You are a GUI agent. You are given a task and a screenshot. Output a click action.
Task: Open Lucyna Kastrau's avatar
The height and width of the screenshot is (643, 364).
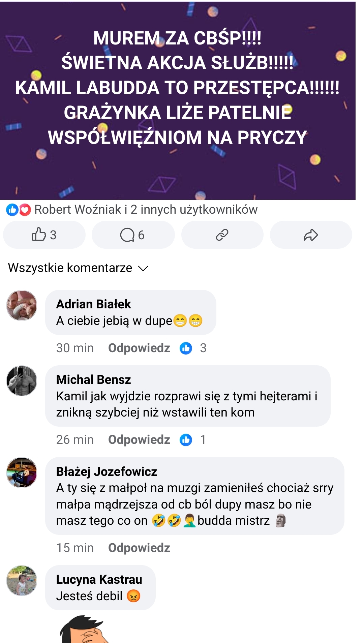click(22, 581)
